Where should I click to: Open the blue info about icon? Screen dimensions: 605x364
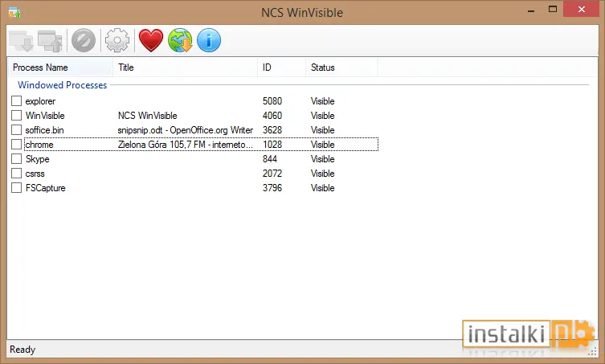pos(209,40)
